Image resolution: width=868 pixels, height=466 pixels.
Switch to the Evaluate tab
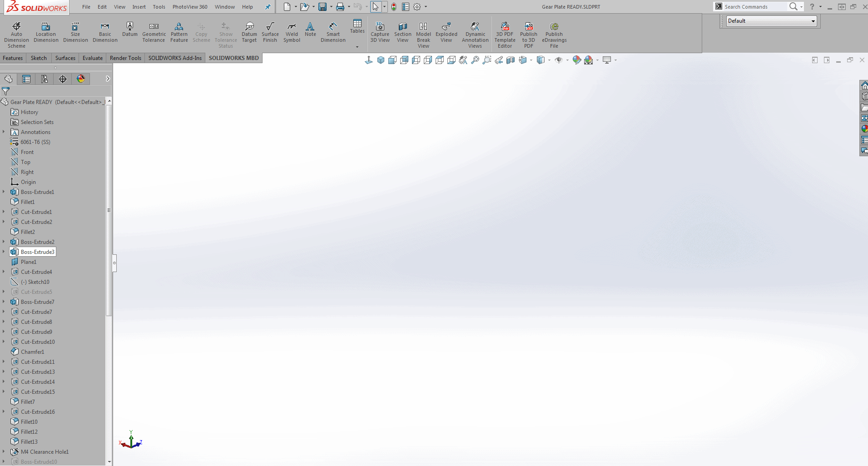[x=93, y=58]
